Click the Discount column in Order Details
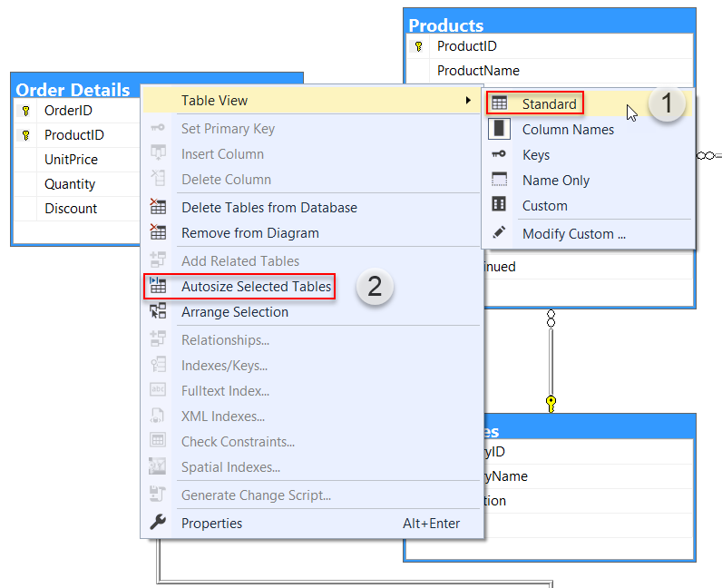 [71, 208]
